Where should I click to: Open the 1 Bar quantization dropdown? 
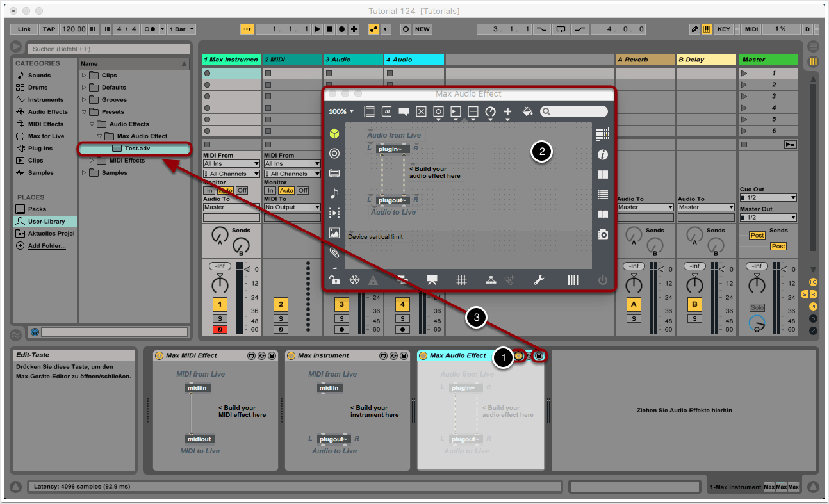[x=182, y=29]
